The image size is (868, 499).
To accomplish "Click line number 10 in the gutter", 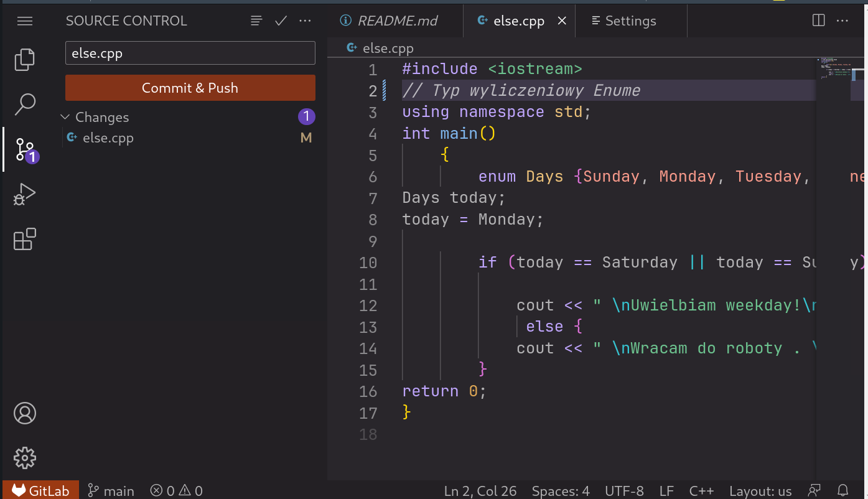I will [x=368, y=263].
